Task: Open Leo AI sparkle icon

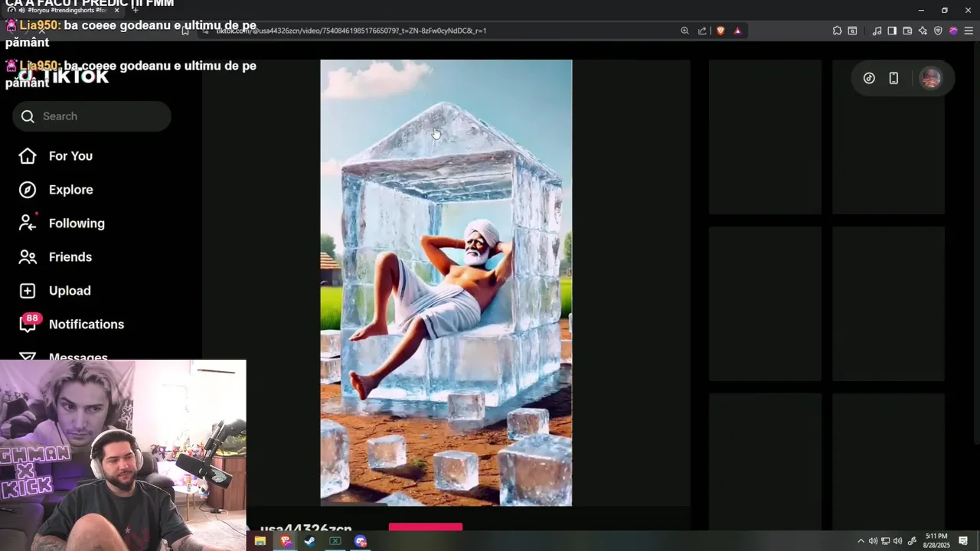Action: coord(923,31)
